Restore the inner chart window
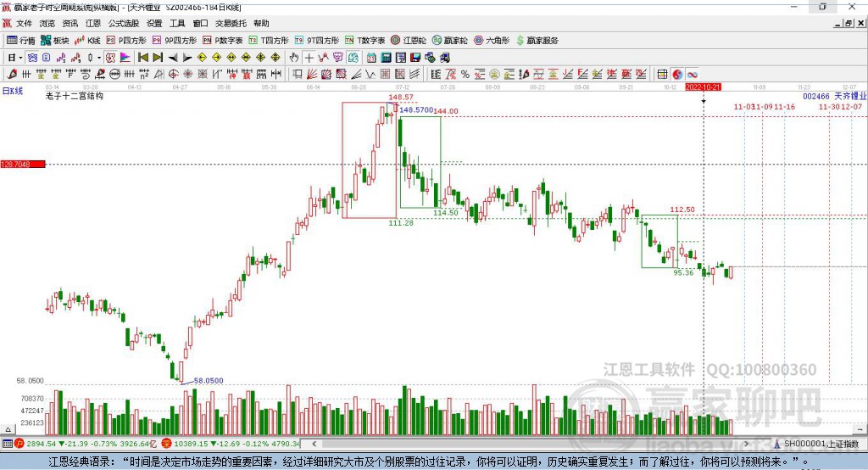 click(x=848, y=23)
